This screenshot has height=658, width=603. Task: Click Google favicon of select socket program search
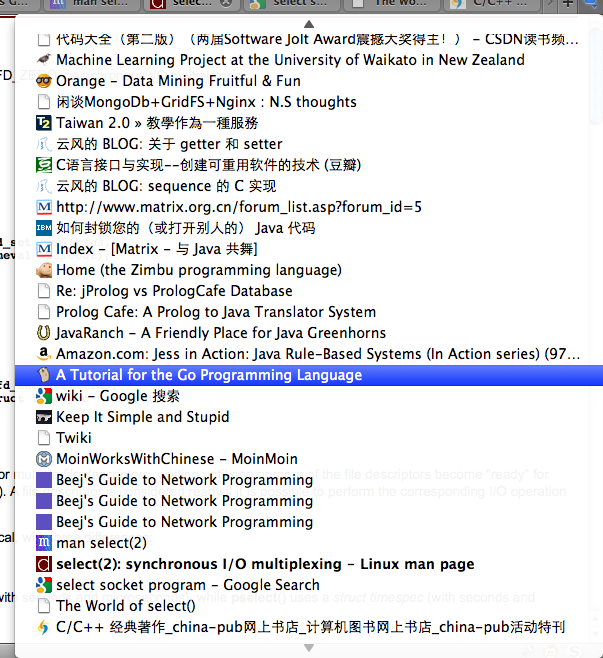tap(44, 585)
